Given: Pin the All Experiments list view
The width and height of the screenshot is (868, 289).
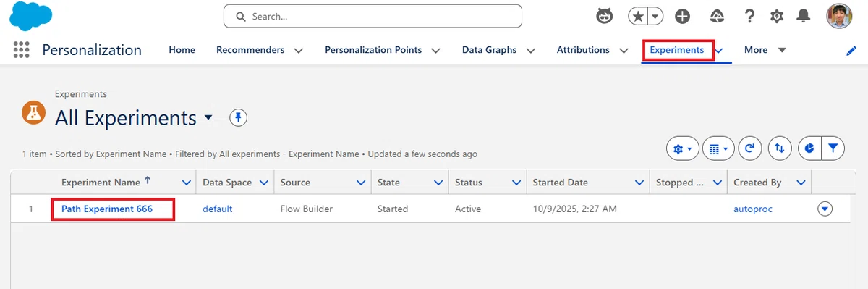Looking at the screenshot, I should click(x=238, y=117).
